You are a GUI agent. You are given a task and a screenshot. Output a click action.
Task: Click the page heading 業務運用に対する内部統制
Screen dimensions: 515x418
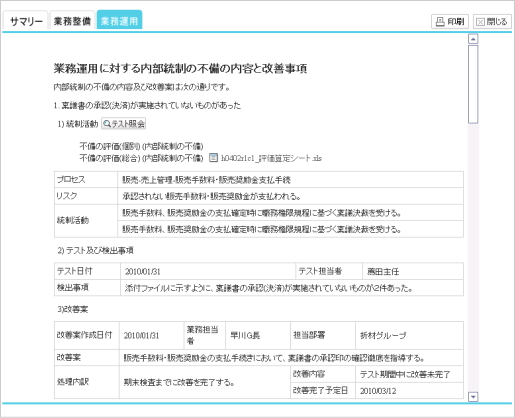tap(180, 68)
